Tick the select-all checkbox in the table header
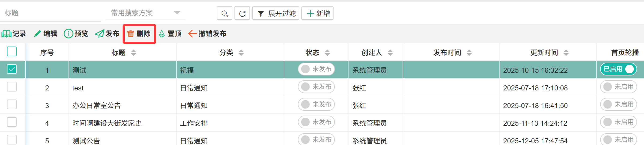Image resolution: width=644 pixels, height=145 pixels. coord(12,51)
